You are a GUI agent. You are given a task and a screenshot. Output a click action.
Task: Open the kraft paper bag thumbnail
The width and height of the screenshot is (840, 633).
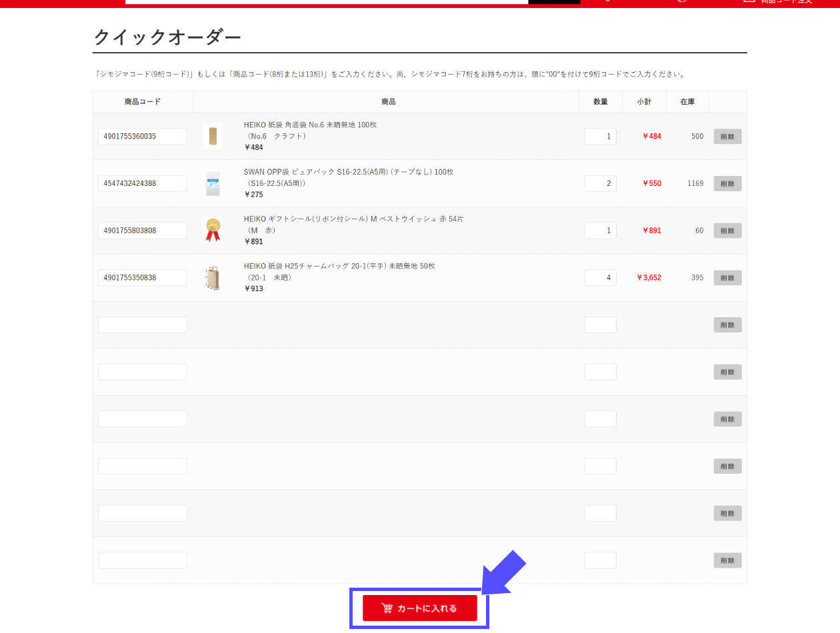point(213,136)
